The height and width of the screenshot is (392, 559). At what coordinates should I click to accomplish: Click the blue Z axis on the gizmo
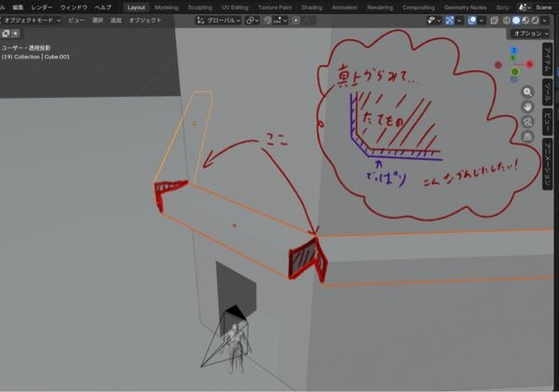pos(513,50)
